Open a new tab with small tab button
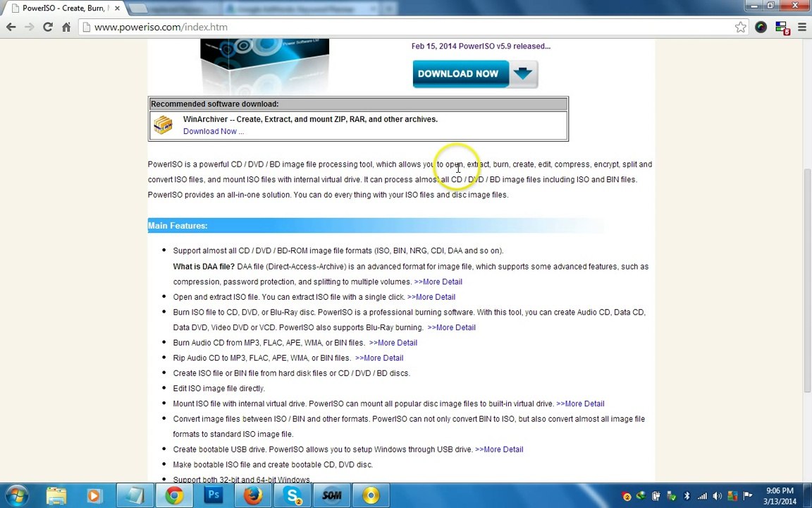812x508 pixels. [137, 8]
